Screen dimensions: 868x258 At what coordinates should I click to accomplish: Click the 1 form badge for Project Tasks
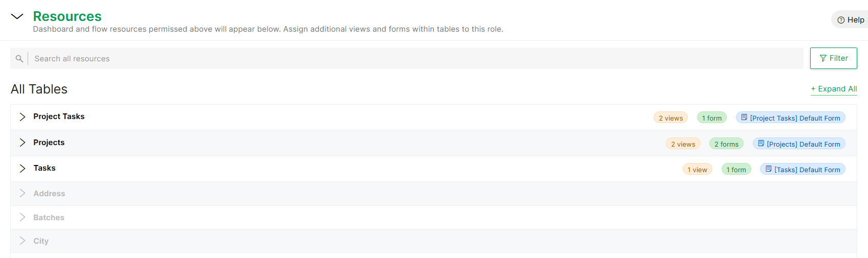point(712,118)
